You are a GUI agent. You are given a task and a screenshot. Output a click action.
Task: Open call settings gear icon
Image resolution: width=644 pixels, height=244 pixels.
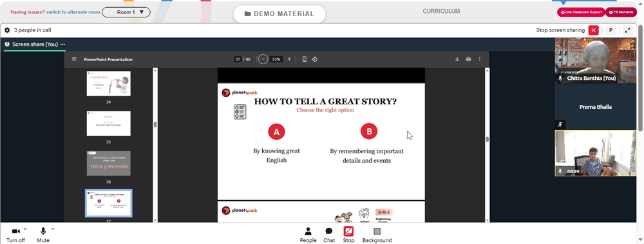pos(7,30)
